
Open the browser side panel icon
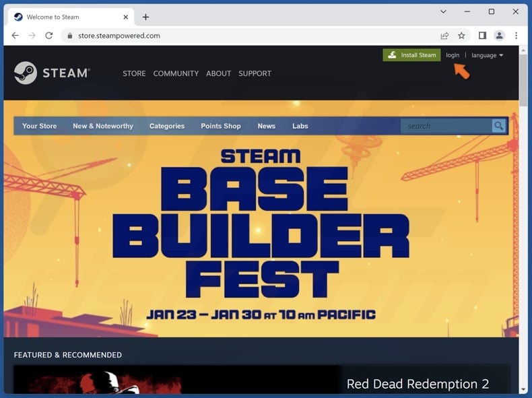[482, 35]
